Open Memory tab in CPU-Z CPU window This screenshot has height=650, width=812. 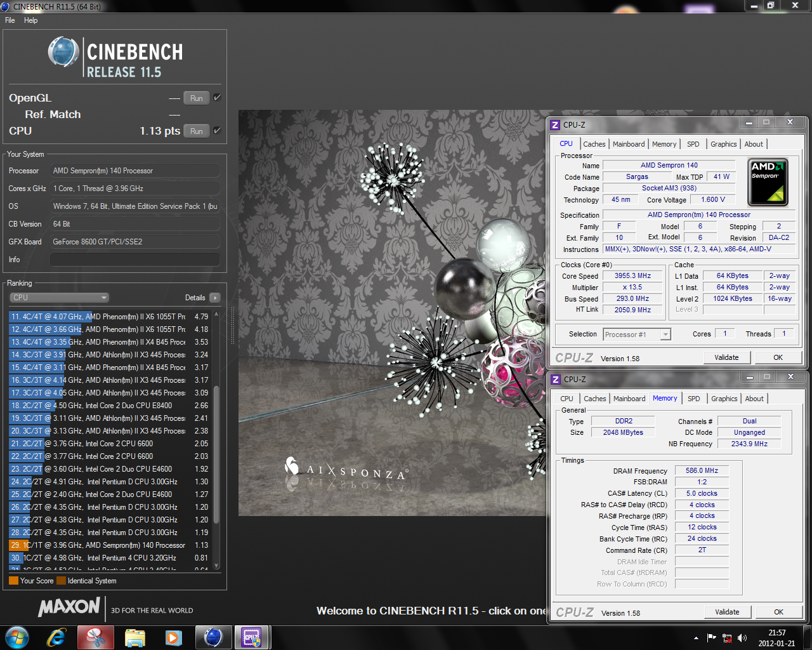pos(664,144)
